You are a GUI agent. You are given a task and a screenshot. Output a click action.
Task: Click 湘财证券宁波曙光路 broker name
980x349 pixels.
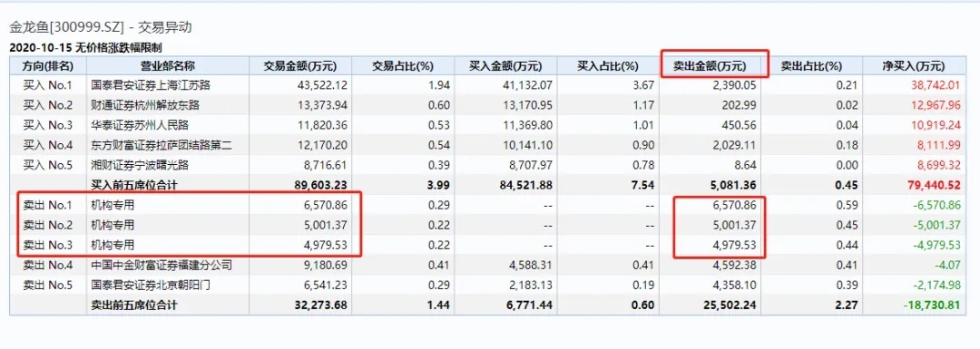[x=141, y=165]
